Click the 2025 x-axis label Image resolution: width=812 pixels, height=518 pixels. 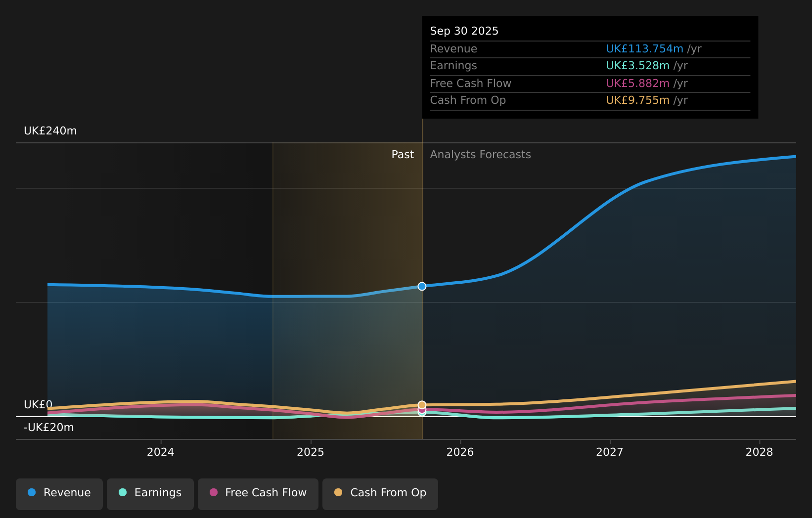click(x=311, y=452)
